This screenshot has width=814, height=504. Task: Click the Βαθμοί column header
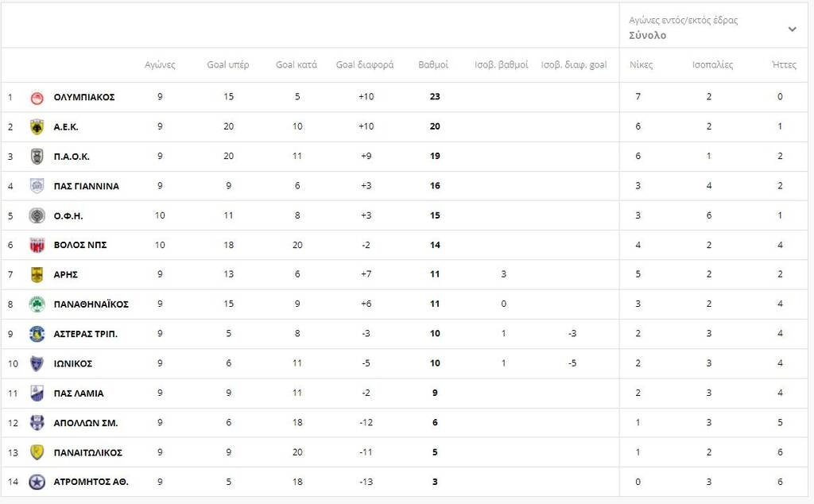pyautogui.click(x=433, y=65)
